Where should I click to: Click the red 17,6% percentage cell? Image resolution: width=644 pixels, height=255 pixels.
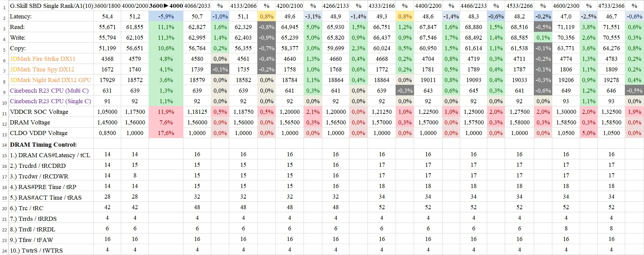pyautogui.click(x=166, y=133)
